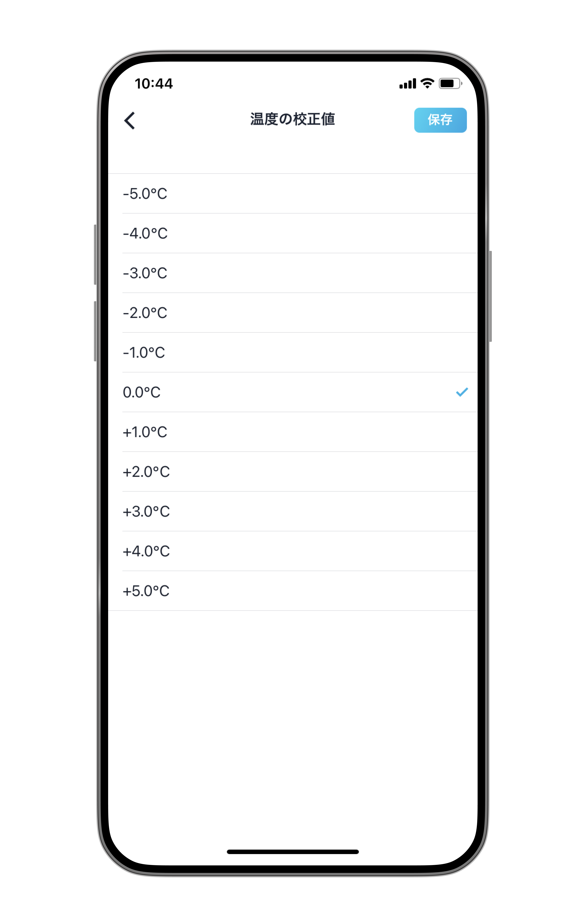
Task: Select the -5.0°C calibration option
Action: click(293, 193)
